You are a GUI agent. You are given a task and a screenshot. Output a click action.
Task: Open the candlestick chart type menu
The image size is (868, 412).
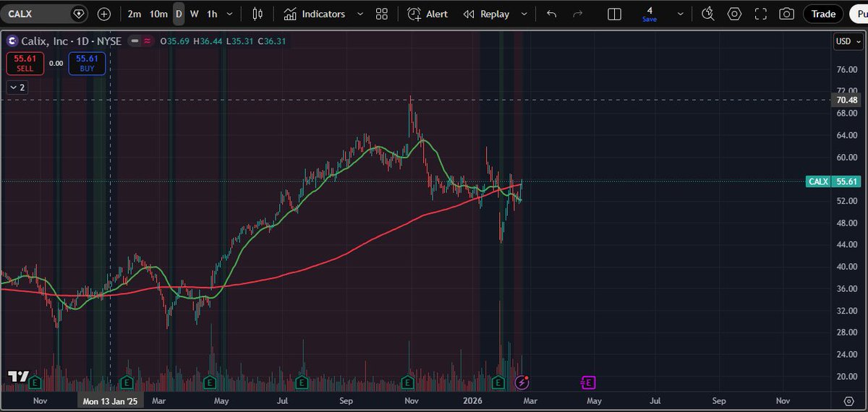click(x=258, y=14)
